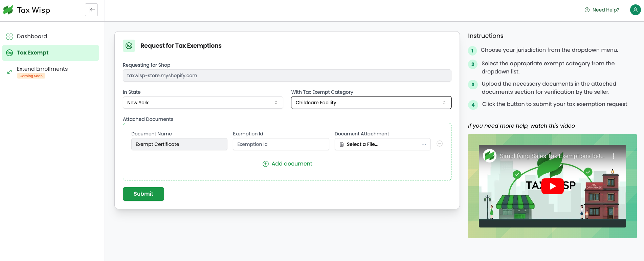Click the video channel logo

tap(490, 156)
